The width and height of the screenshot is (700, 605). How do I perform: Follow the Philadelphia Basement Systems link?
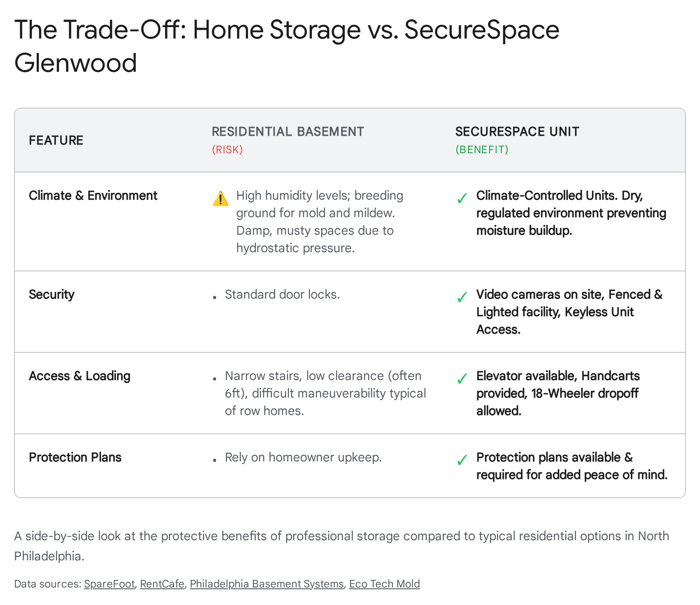(x=267, y=584)
